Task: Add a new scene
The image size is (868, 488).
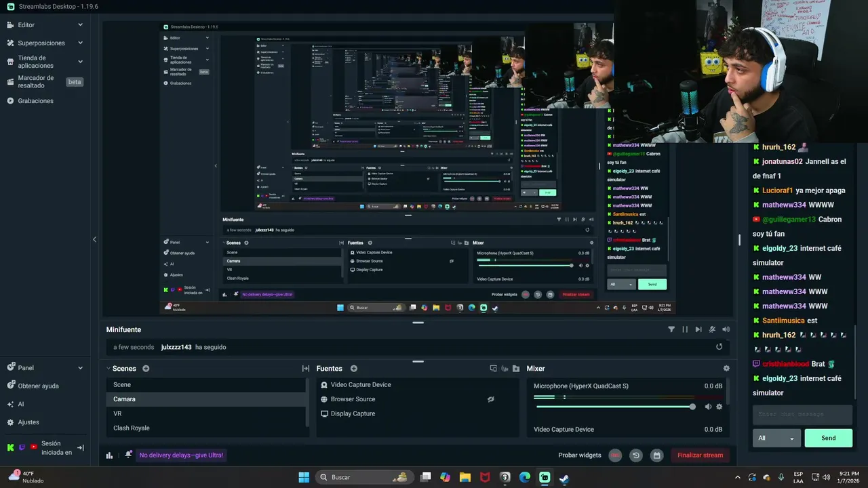Action: 146,369
